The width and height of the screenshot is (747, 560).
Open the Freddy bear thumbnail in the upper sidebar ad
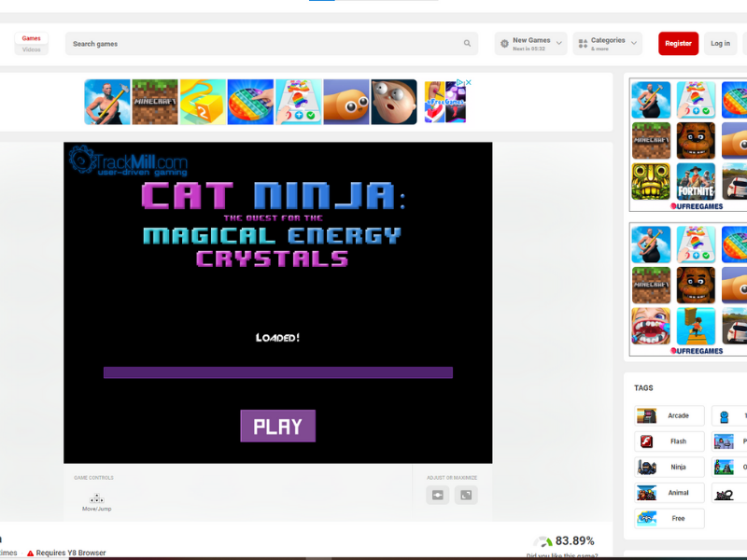[x=696, y=141]
